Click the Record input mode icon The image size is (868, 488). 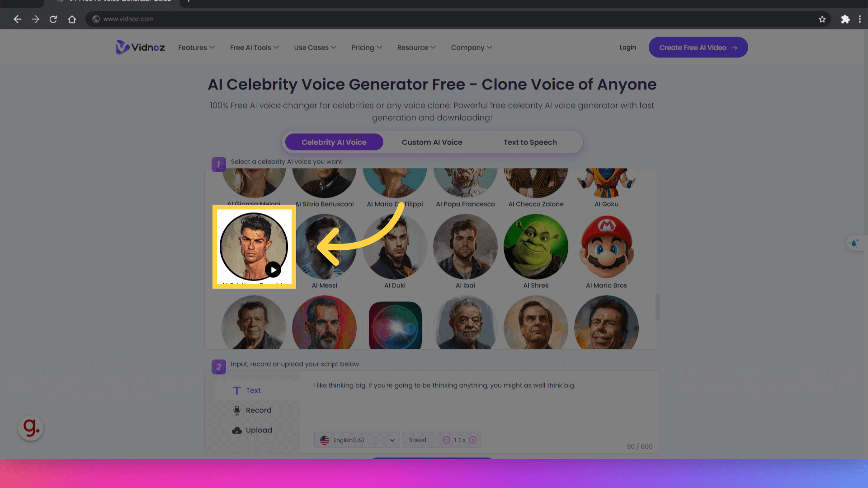[x=237, y=411]
